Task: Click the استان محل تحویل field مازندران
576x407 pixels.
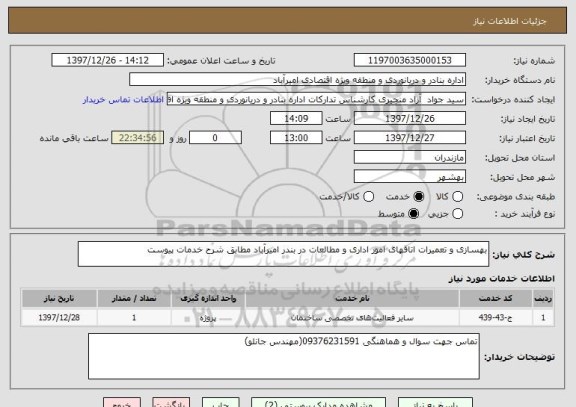Action: (410, 158)
